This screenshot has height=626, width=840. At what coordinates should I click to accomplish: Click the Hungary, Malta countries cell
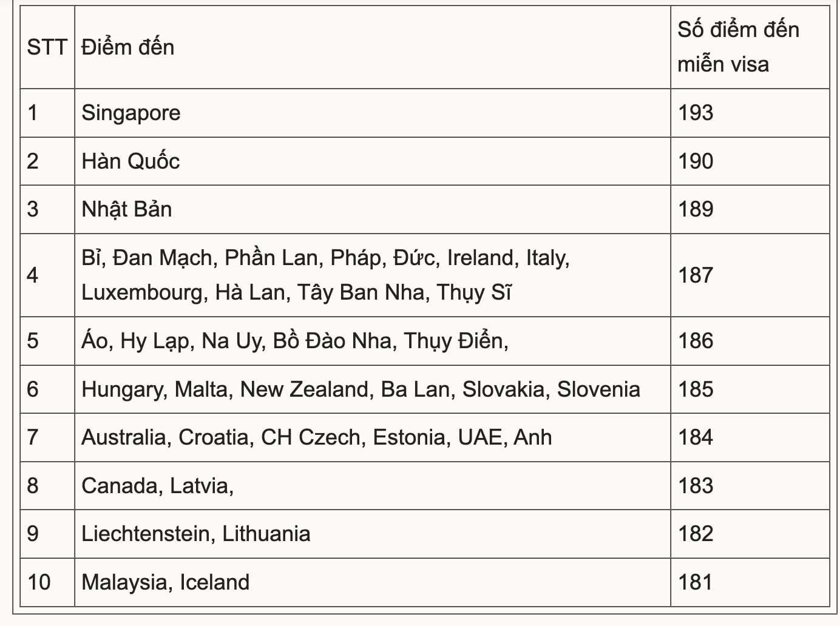tap(361, 389)
